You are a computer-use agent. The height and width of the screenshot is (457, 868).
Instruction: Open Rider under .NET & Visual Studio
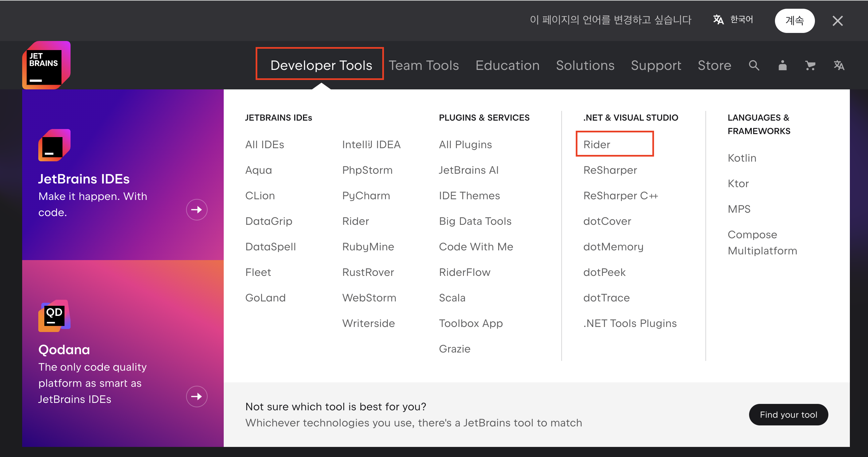coord(597,144)
